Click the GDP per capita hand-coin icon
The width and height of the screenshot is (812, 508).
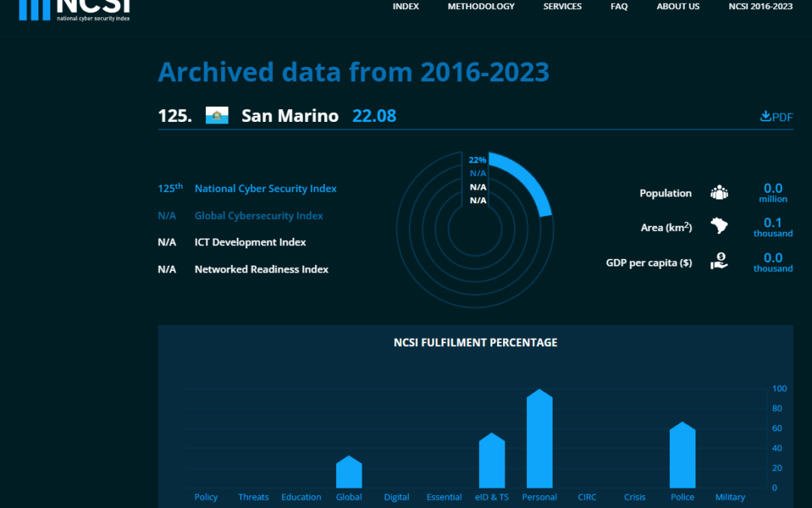pos(719,260)
